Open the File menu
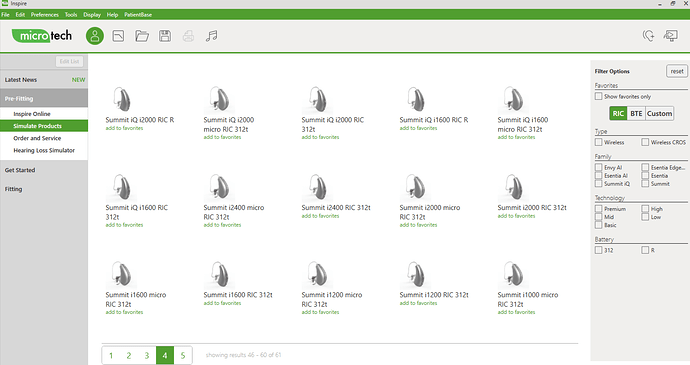Viewport: 690px width, 365px height. (5, 15)
